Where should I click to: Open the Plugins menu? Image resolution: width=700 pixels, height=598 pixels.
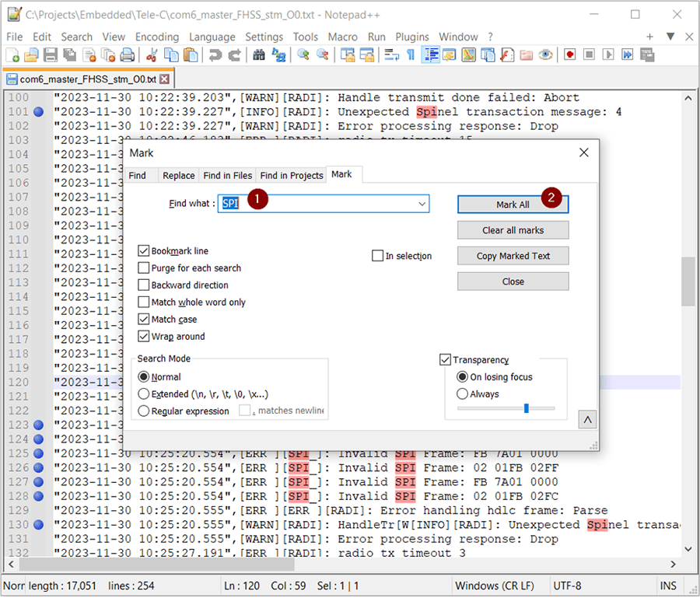[412, 37]
